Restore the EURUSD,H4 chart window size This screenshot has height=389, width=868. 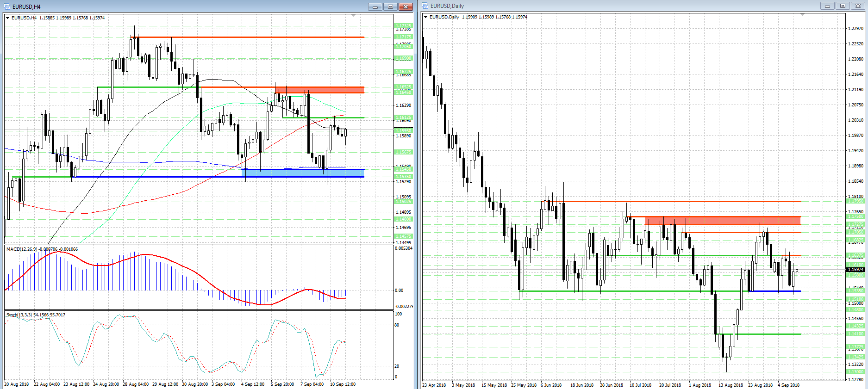(390, 6)
